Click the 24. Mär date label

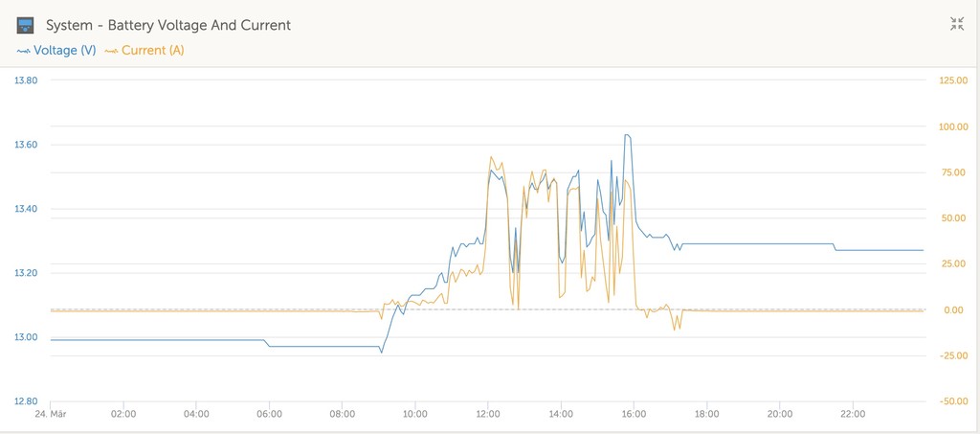tap(50, 414)
